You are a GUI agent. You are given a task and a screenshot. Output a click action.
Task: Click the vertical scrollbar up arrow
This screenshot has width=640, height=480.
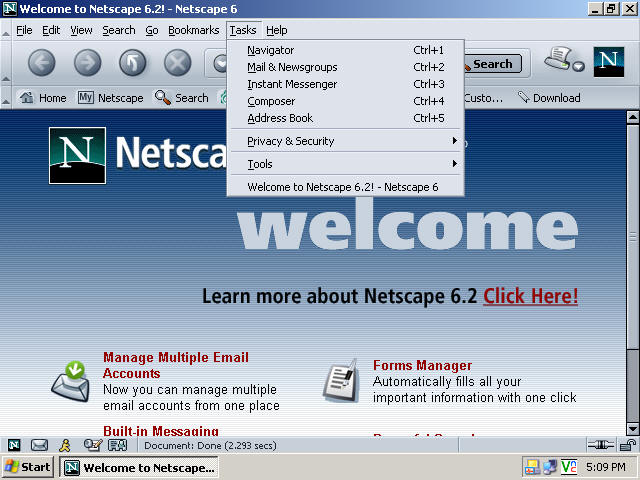tap(632, 118)
